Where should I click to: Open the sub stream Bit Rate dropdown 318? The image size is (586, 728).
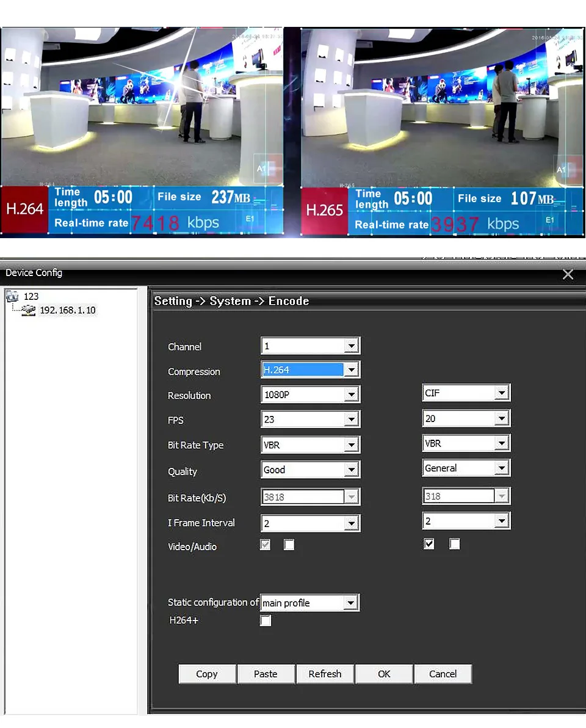[466, 496]
